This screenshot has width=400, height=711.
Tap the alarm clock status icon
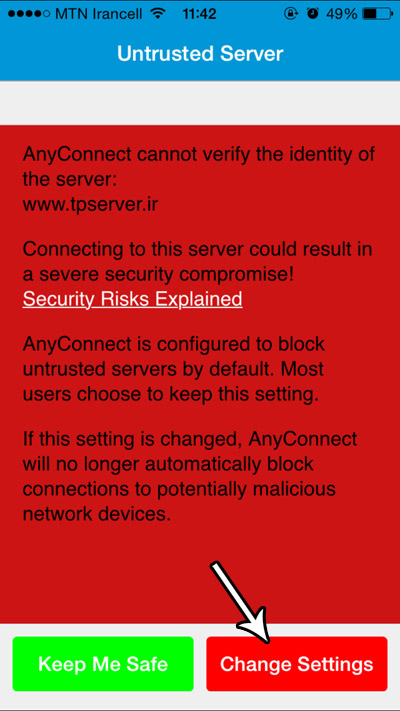pyautogui.click(x=312, y=14)
